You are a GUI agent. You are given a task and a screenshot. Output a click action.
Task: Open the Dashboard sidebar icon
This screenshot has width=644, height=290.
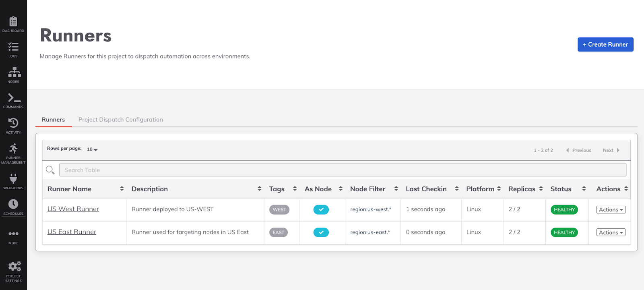[13, 22]
